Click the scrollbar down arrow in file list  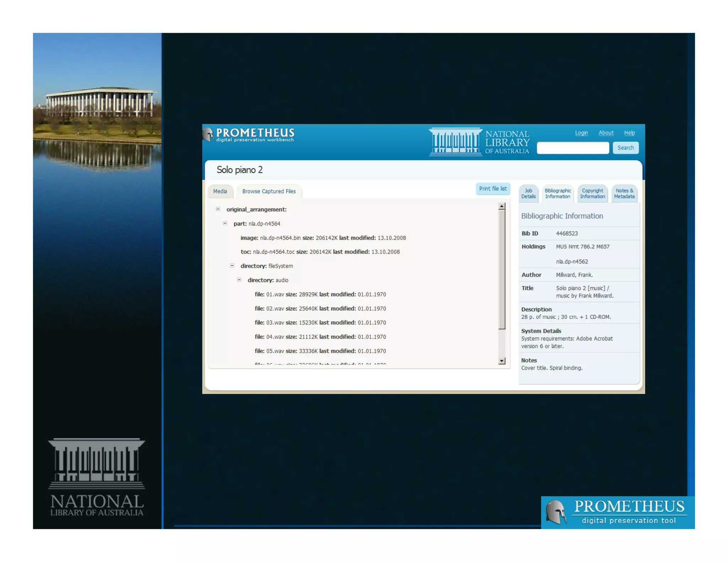tap(502, 361)
